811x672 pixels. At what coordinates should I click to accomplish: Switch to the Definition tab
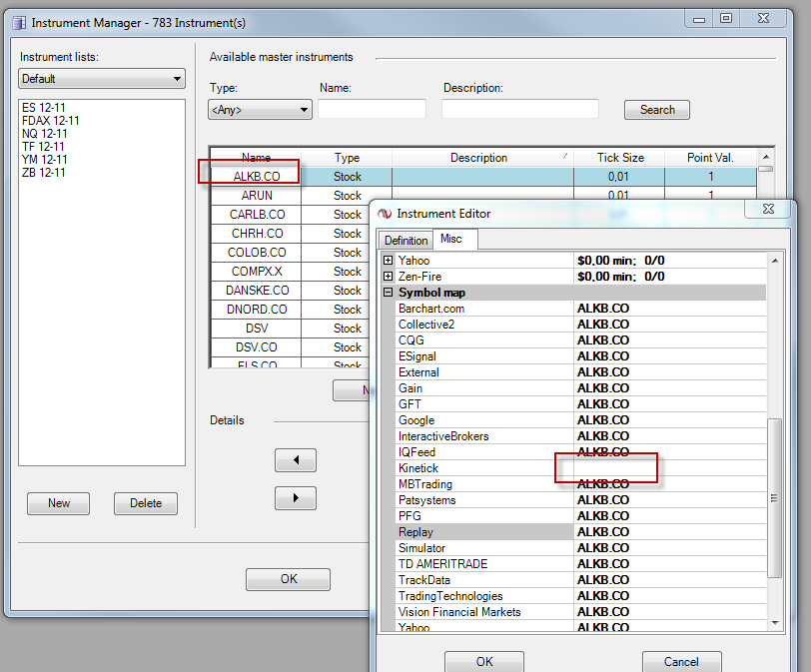pos(406,241)
